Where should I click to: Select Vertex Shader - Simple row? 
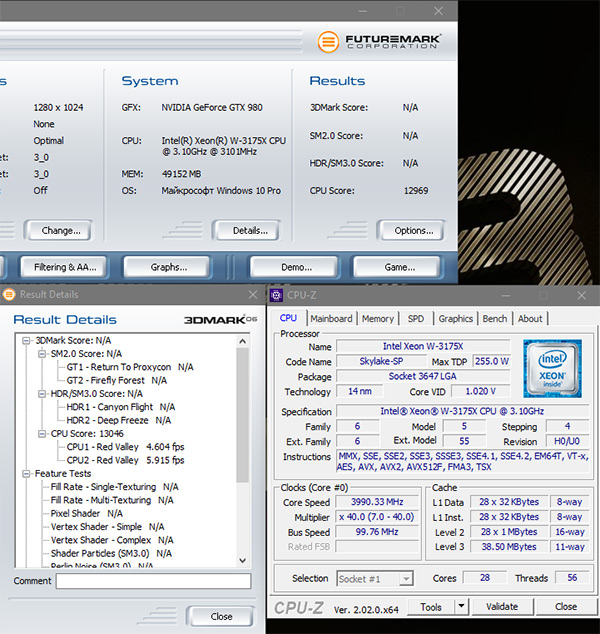(x=108, y=527)
